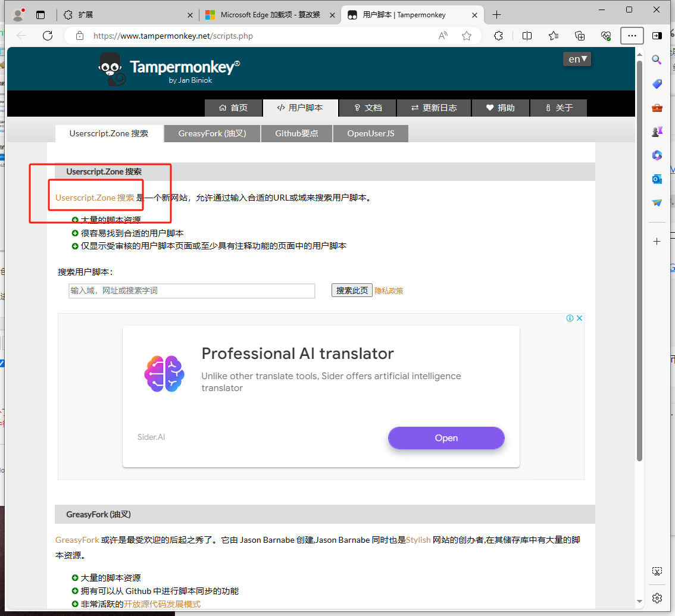Open the sidebar Search magnifier icon
The image size is (675, 616).
pos(657,60)
